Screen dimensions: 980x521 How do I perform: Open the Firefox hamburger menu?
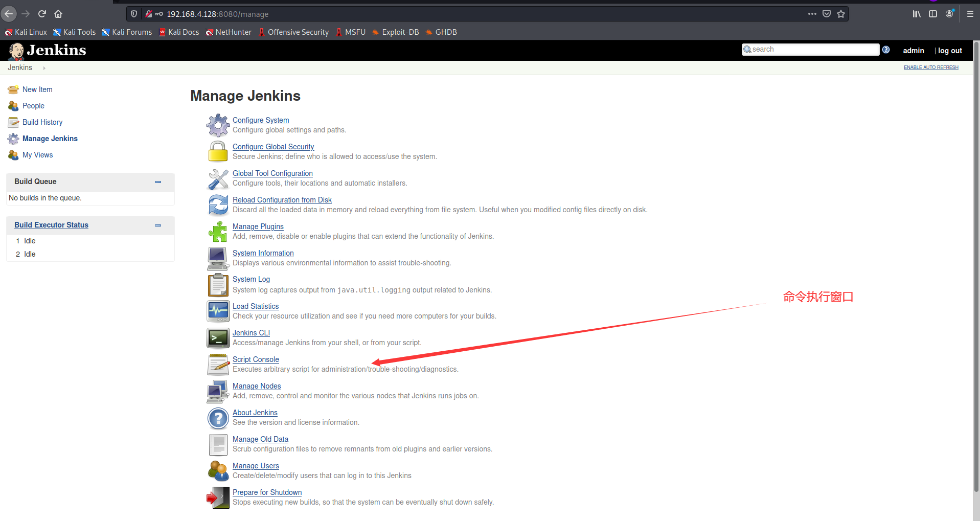click(970, 14)
